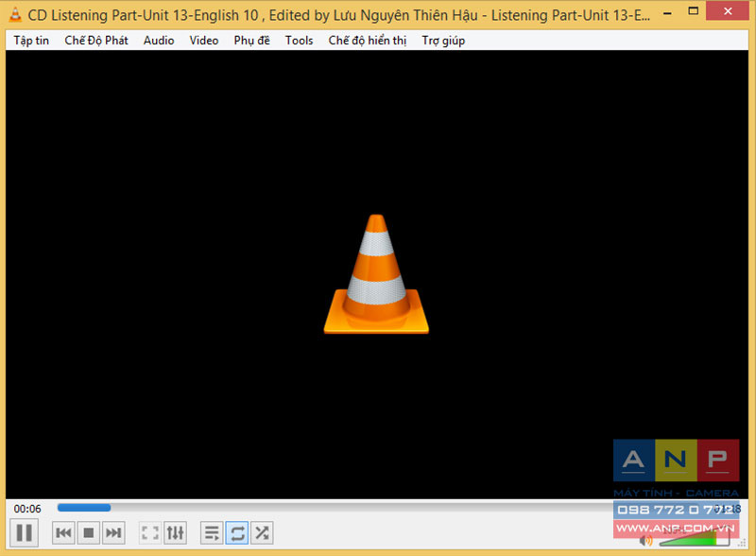Open the Tập tin menu
The height and width of the screenshot is (556, 756).
click(31, 41)
